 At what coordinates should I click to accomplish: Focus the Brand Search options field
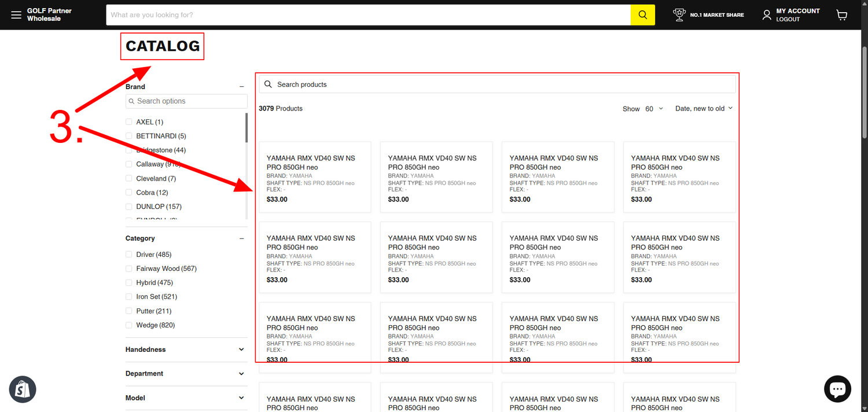point(186,101)
